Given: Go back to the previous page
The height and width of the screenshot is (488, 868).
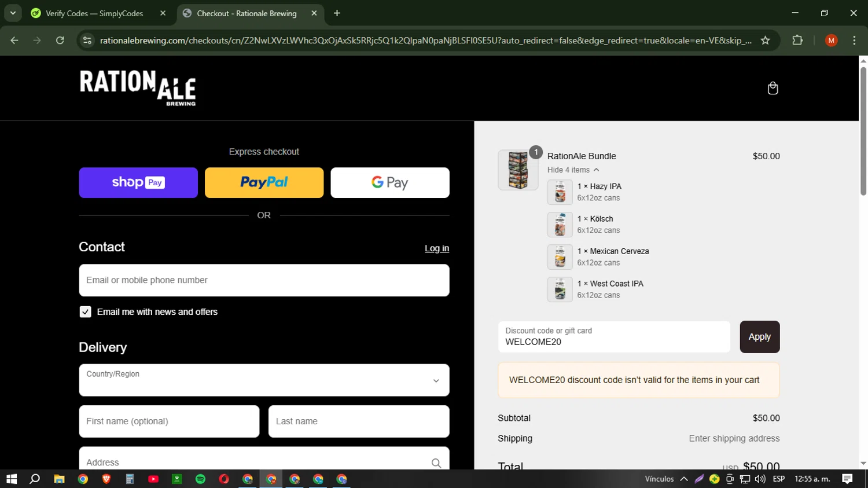Looking at the screenshot, I should coord(14,41).
